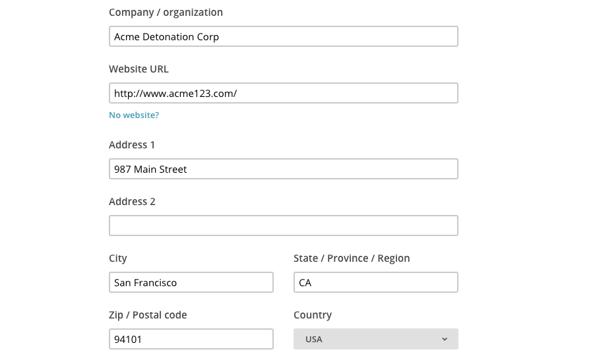
Task: Click the State / Province / Region field
Action: (375, 283)
